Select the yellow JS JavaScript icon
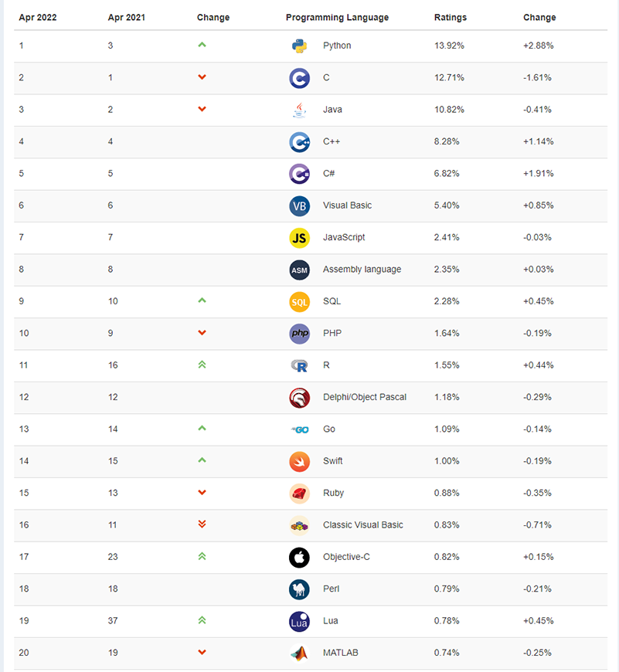This screenshot has height=672, width=619. pos(299,238)
